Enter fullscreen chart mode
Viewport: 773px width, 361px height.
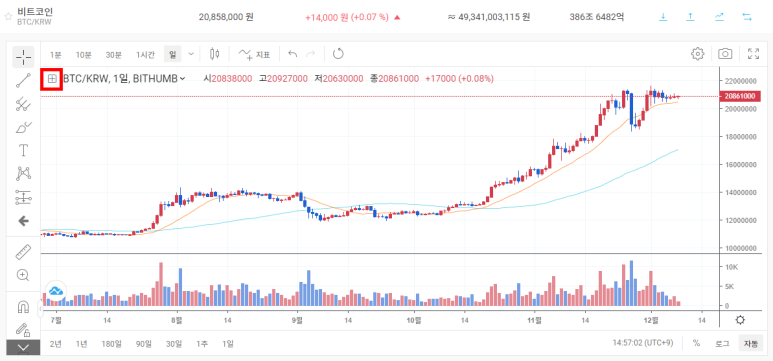pos(753,54)
